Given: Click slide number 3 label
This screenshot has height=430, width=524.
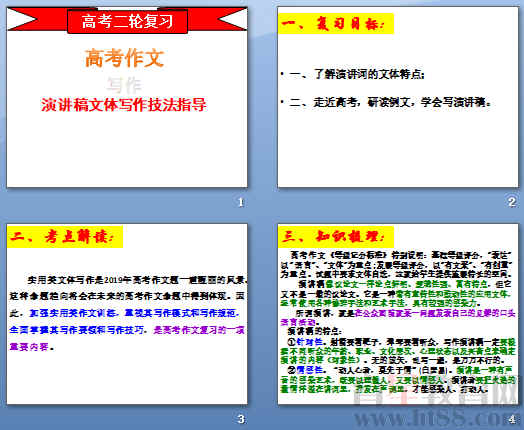Looking at the screenshot, I should [241, 419].
